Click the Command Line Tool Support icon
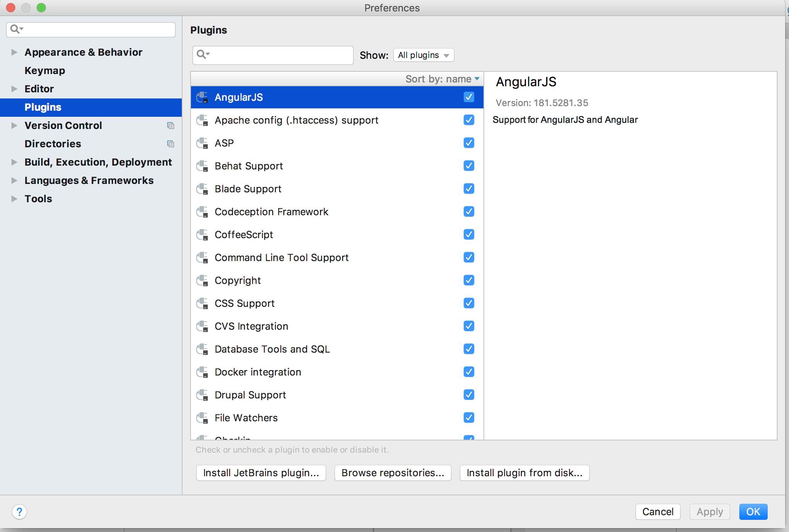789x532 pixels. pyautogui.click(x=202, y=258)
